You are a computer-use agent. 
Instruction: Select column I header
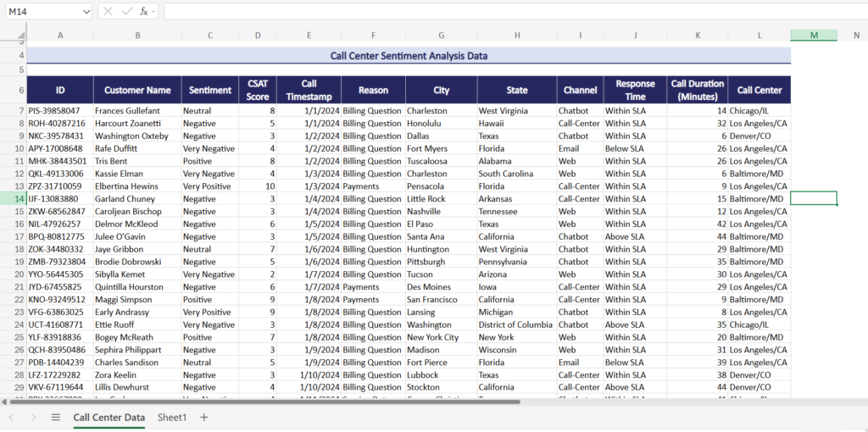tap(580, 36)
